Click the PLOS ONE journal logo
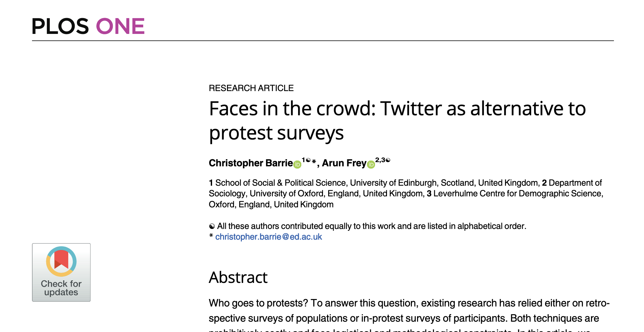Image resolution: width=644 pixels, height=332 pixels. [x=88, y=26]
